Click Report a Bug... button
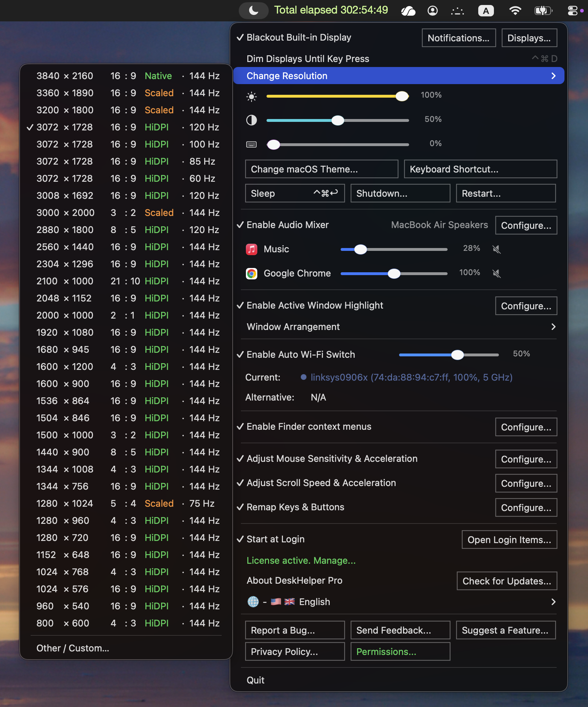 click(x=295, y=630)
